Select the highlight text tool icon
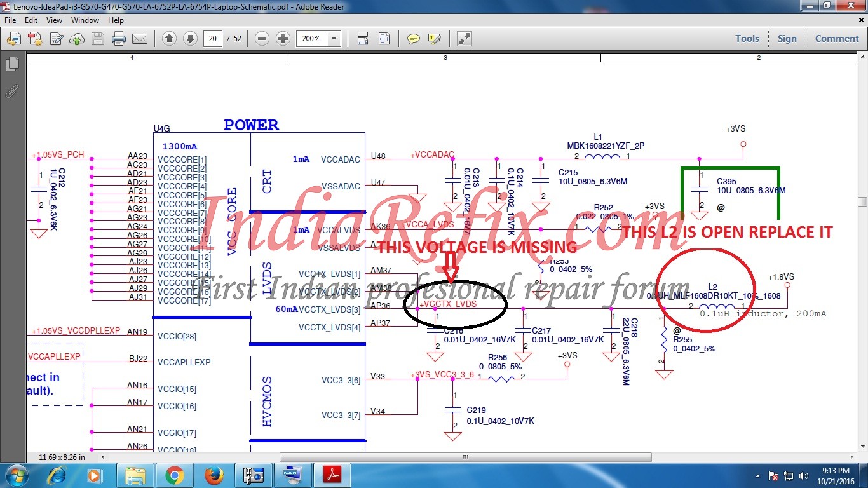 (435, 39)
